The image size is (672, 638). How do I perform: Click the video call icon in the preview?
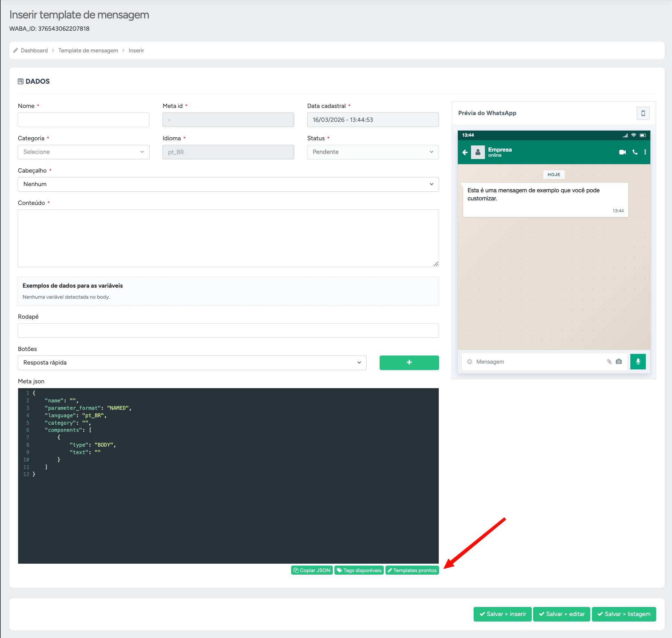(622, 152)
